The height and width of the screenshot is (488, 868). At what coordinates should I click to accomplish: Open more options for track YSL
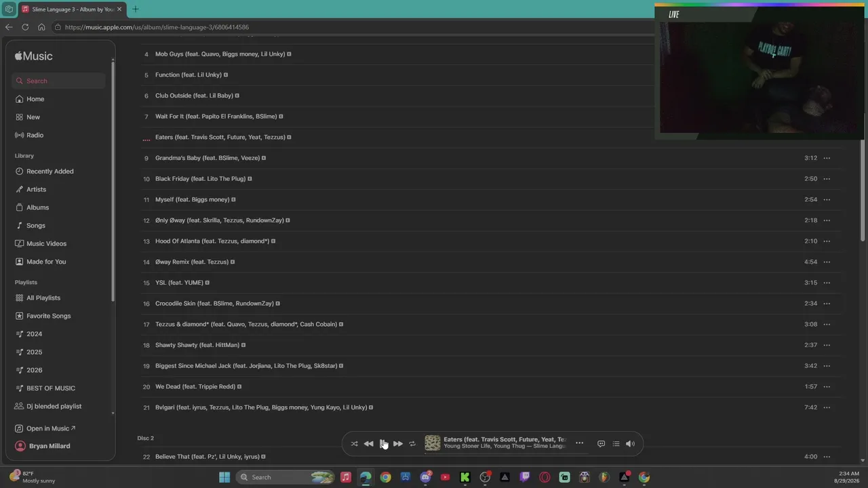tap(827, 283)
